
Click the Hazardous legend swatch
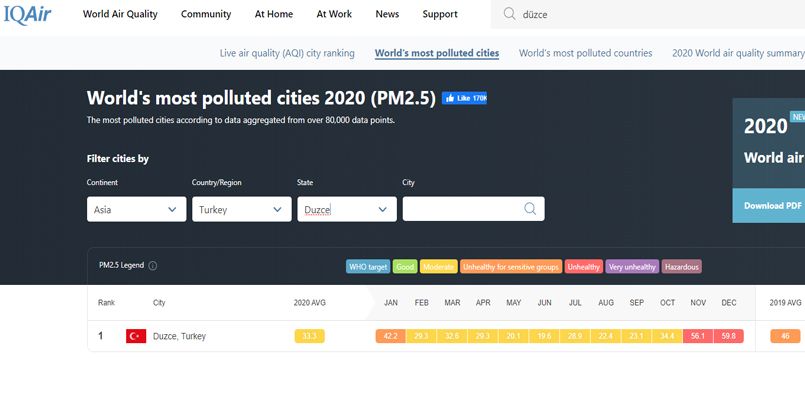[x=682, y=266]
